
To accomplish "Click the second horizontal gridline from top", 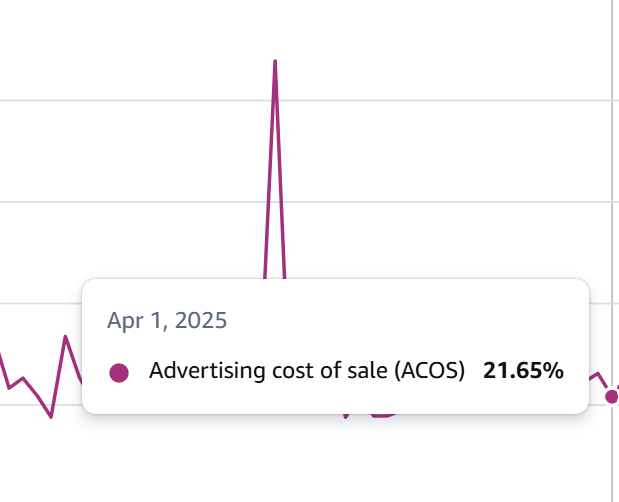I will 306,202.
